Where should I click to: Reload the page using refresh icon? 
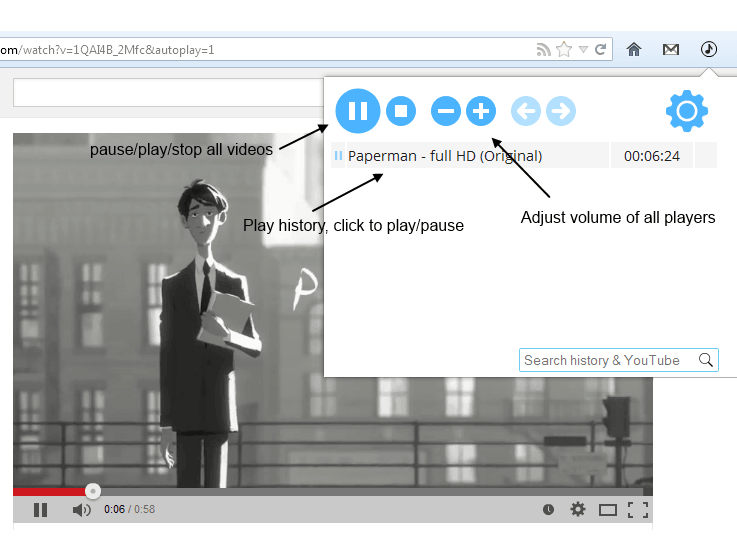tap(600, 49)
